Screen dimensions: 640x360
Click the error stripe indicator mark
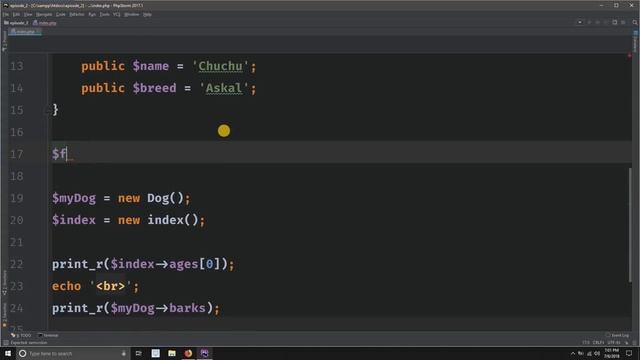[630, 56]
